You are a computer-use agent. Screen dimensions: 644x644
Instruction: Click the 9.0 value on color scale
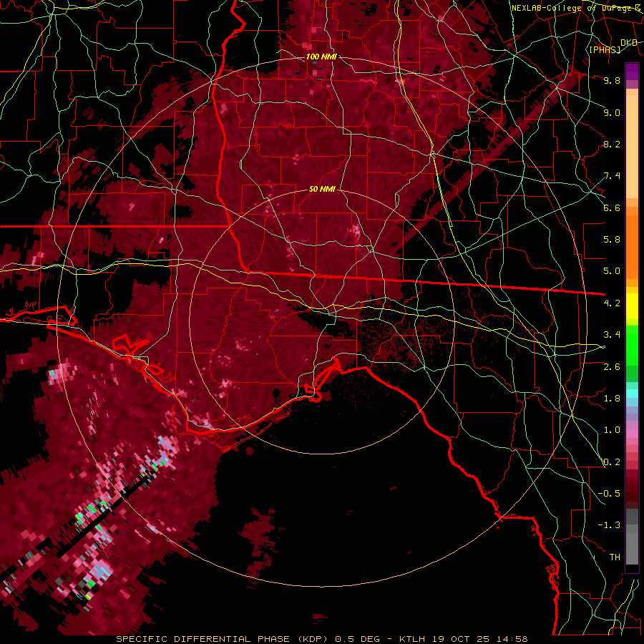[612, 112]
